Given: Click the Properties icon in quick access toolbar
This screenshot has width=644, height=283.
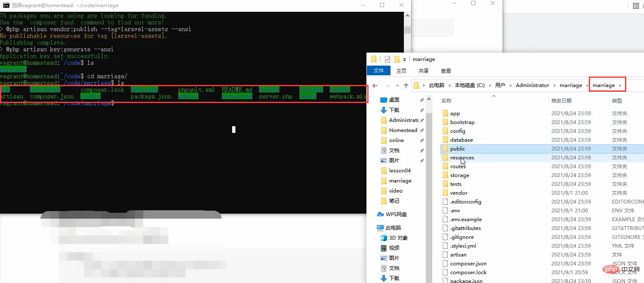Looking at the screenshot, I should click(387, 59).
